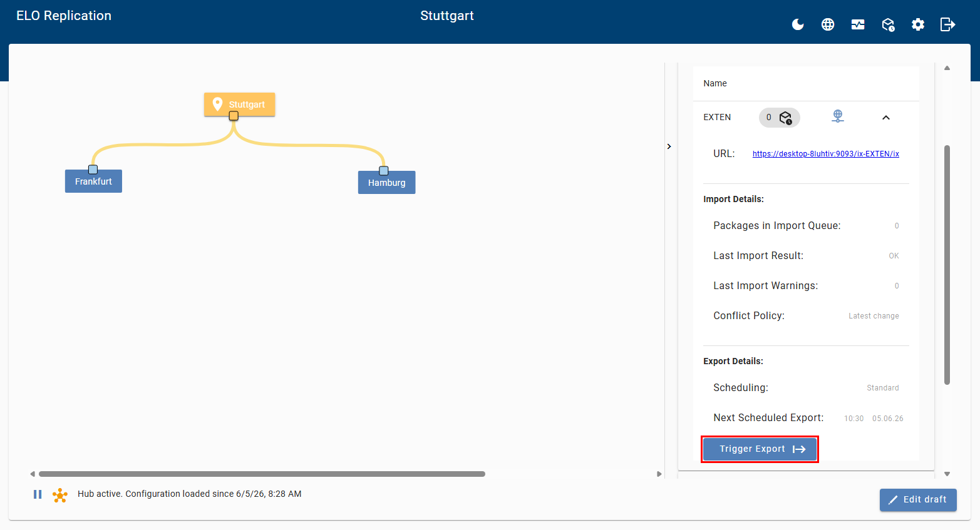Click the EXTEN network globe icon

pos(838,116)
